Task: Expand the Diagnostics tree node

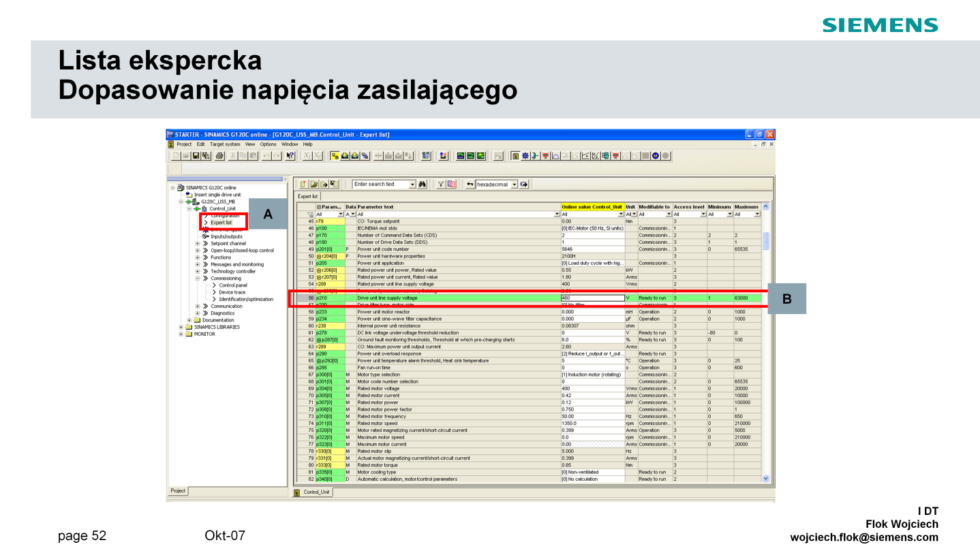Action: 197,313
